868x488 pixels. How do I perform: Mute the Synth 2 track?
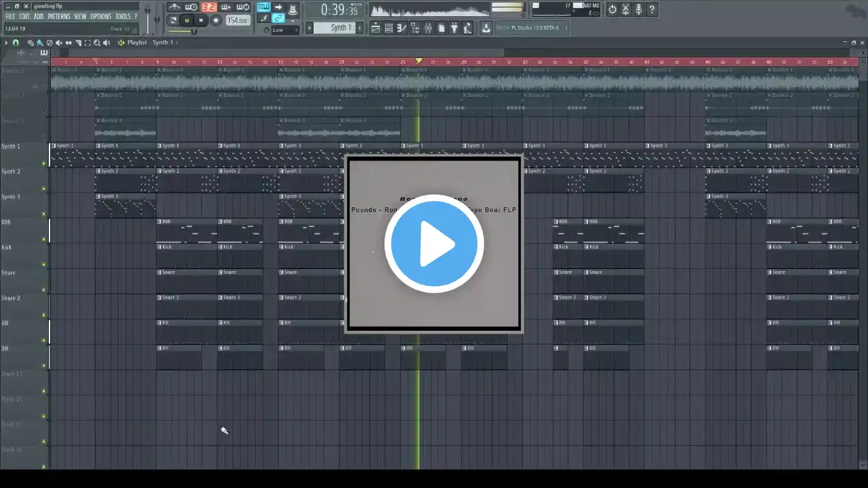44,188
